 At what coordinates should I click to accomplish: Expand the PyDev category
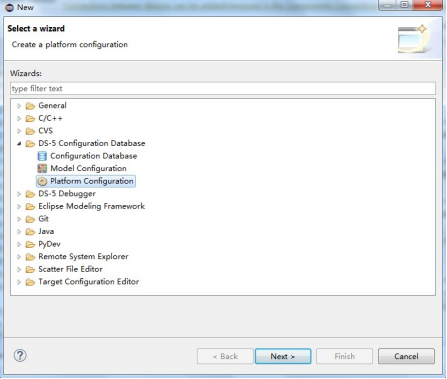[x=19, y=244]
